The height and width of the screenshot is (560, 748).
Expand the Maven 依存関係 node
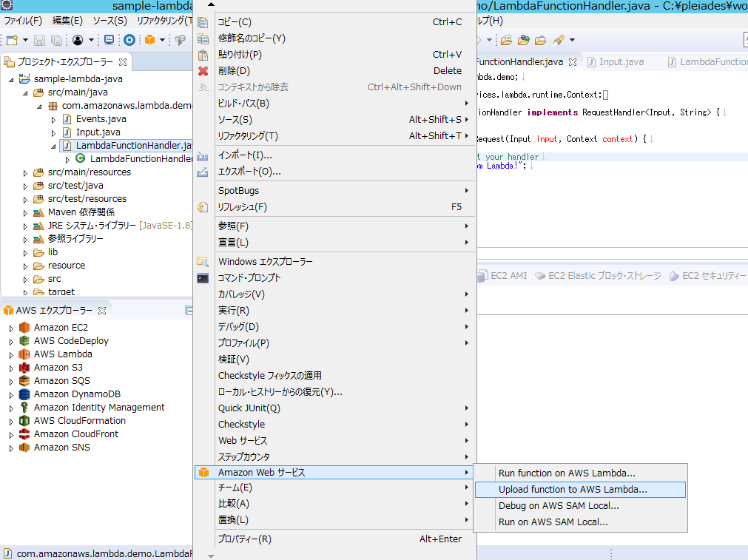pyautogui.click(x=25, y=213)
